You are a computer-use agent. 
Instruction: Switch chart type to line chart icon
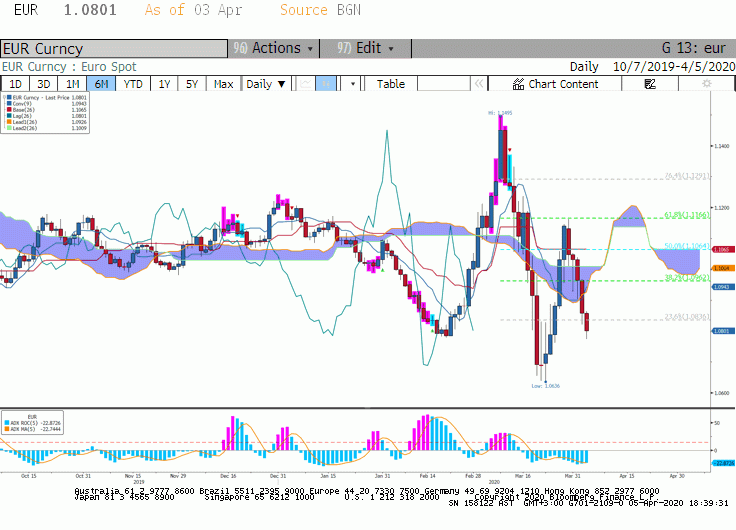[305, 84]
